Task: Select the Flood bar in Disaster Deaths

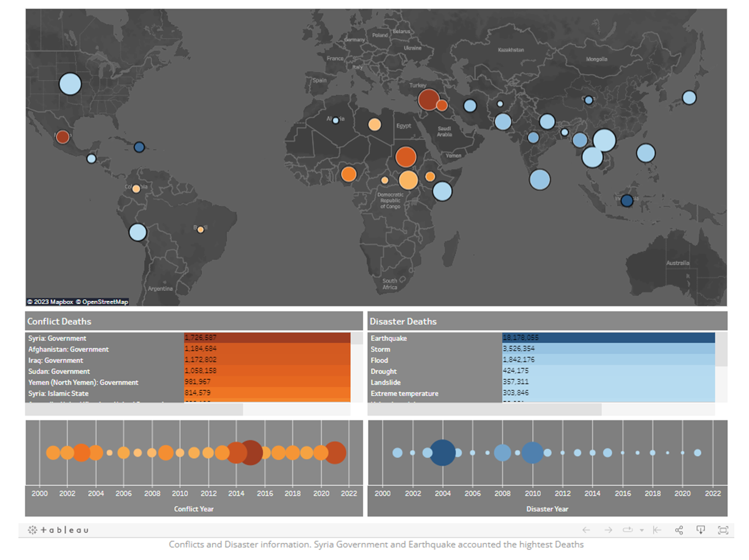Action: (x=589, y=360)
